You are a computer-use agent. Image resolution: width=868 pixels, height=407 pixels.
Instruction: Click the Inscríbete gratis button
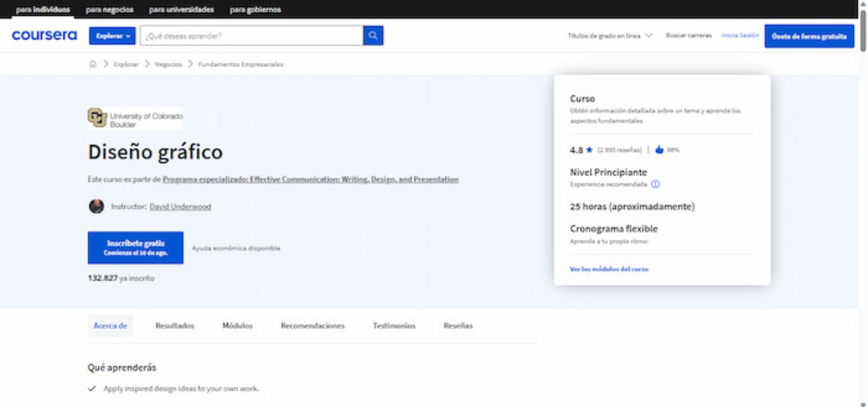pos(136,248)
